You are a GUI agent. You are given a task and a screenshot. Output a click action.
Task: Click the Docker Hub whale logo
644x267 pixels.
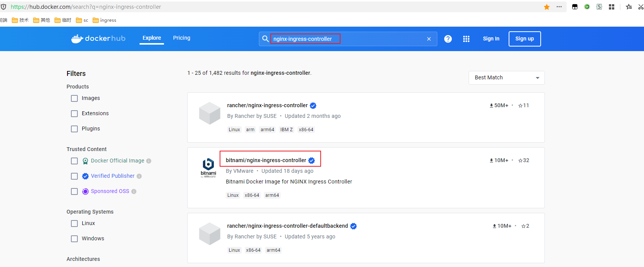pyautogui.click(x=98, y=39)
